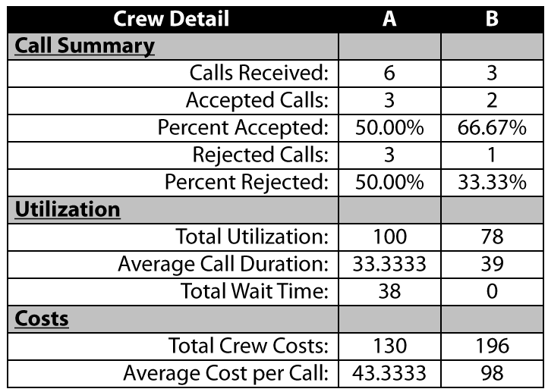
Task: Select the 66.67% Percent Accepted cell
Action: [x=492, y=127]
